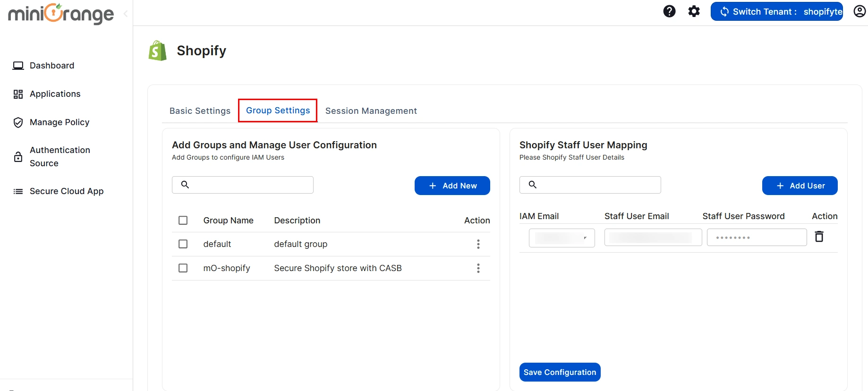Go to Dashboard in sidebar
The height and width of the screenshot is (391, 868).
(52, 66)
